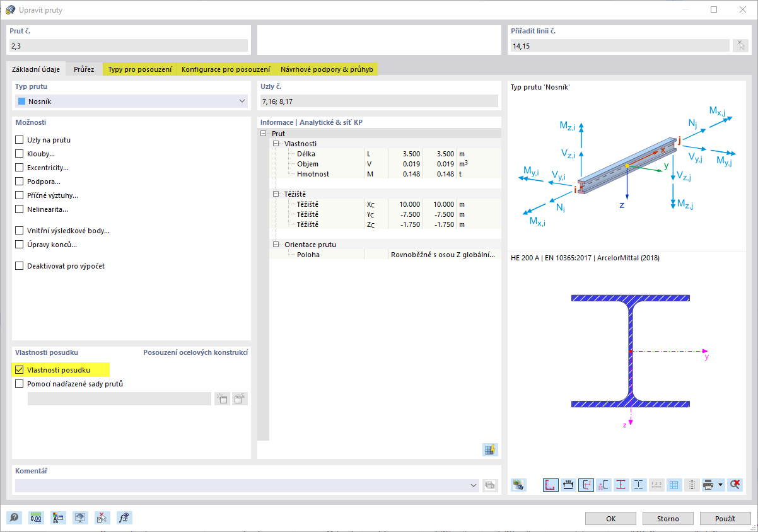Cancel with the Storno button
Viewport: 758px width, 532px height.
[x=668, y=518]
